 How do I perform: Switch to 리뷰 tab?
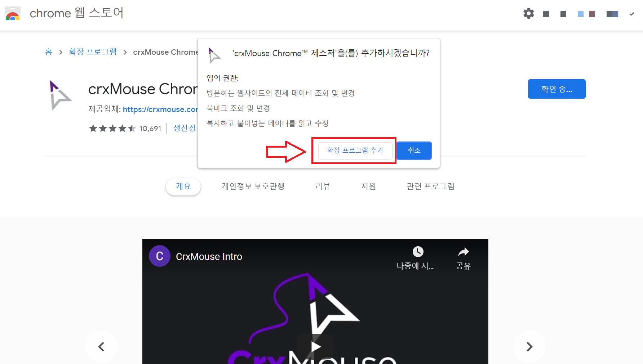point(323,187)
